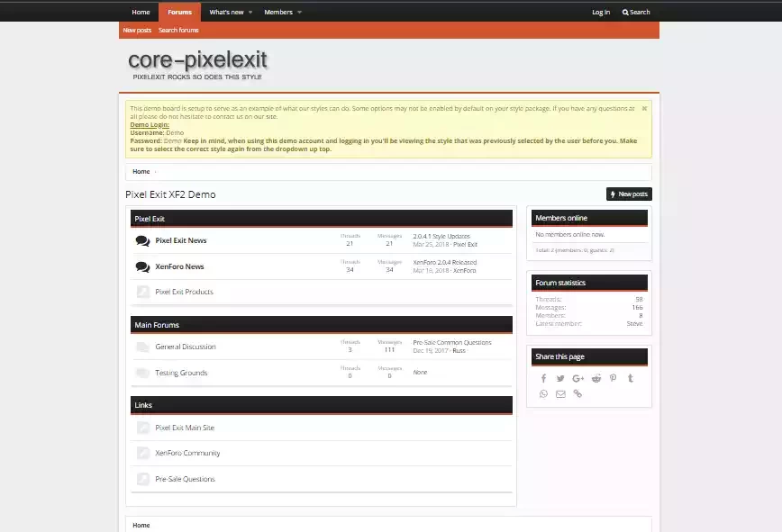Click the copy link share icon

tap(577, 394)
